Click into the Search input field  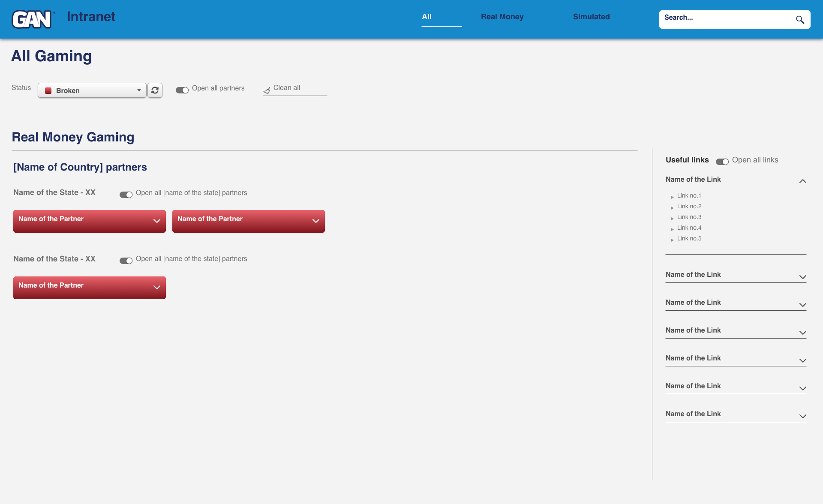click(724, 19)
